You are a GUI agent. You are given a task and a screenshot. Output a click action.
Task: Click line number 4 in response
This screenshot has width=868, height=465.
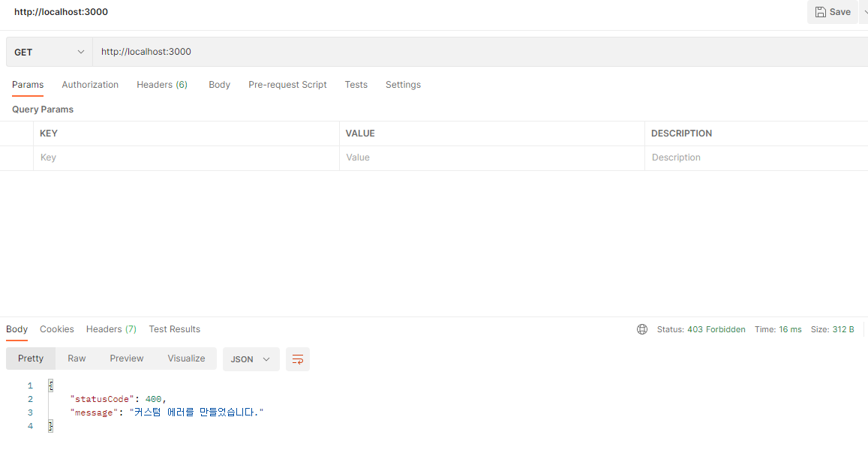coord(31,426)
